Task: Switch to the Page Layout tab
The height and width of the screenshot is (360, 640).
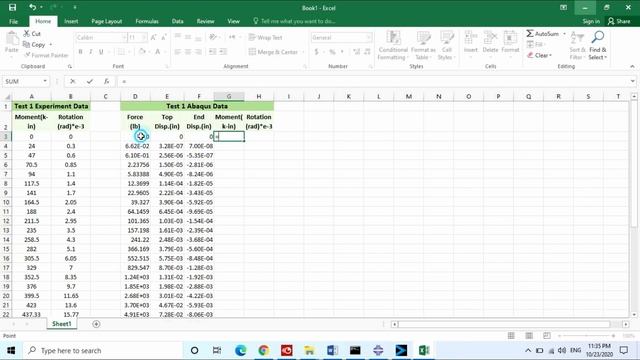Action: pyautogui.click(x=107, y=21)
